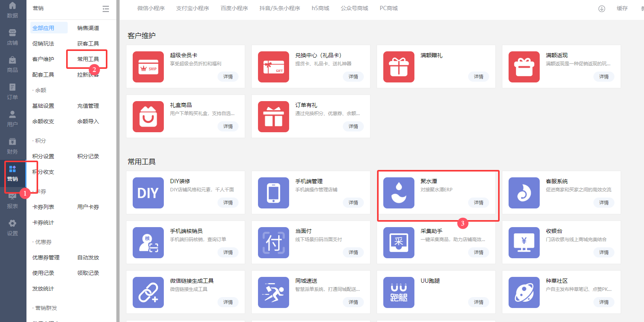
Task: Open the 店铺 sidebar section
Action: click(x=12, y=37)
